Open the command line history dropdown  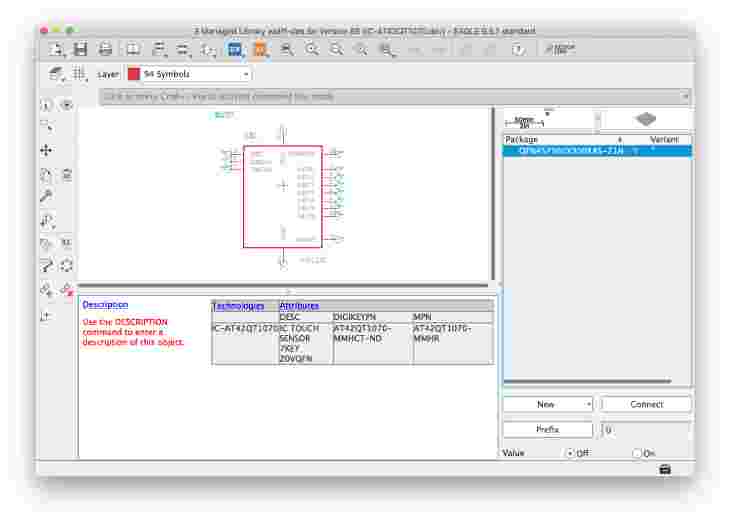pyautogui.click(x=686, y=97)
